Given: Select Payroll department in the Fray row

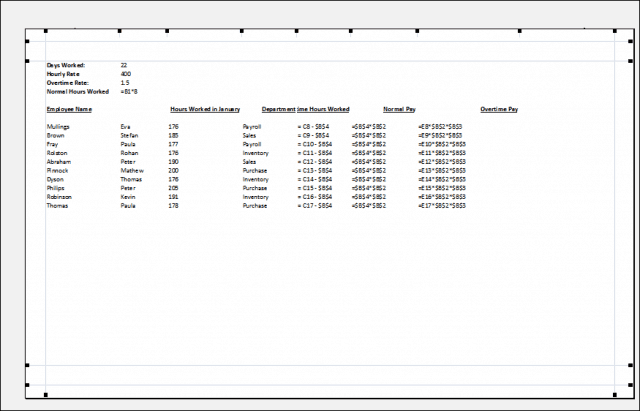Looking at the screenshot, I should [x=254, y=144].
